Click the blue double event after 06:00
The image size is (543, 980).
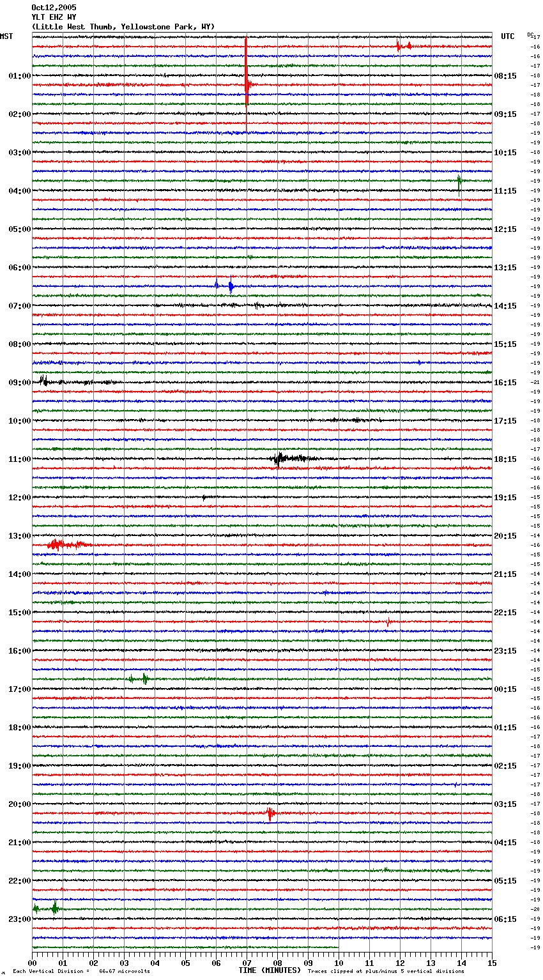(x=224, y=286)
